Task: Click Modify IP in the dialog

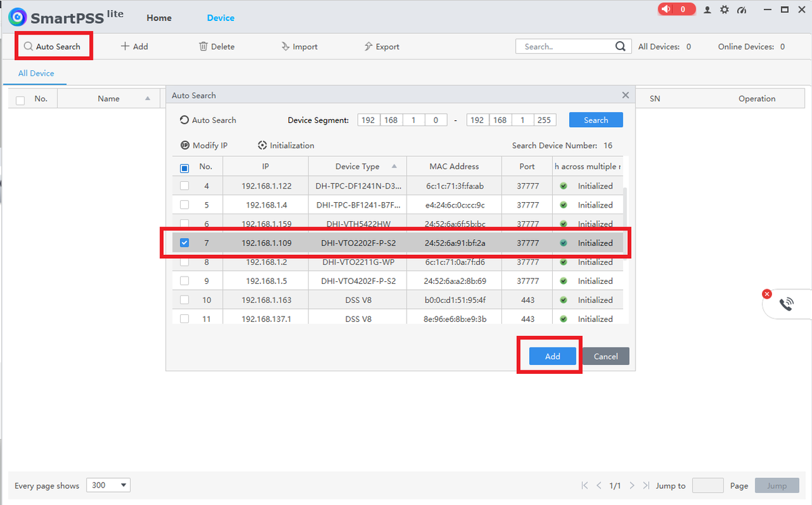Action: (204, 145)
